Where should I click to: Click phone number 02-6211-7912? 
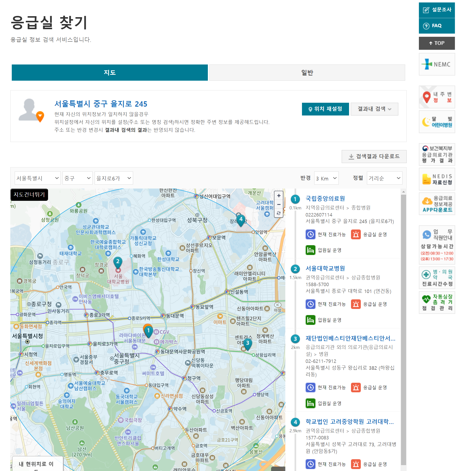pyautogui.click(x=321, y=361)
